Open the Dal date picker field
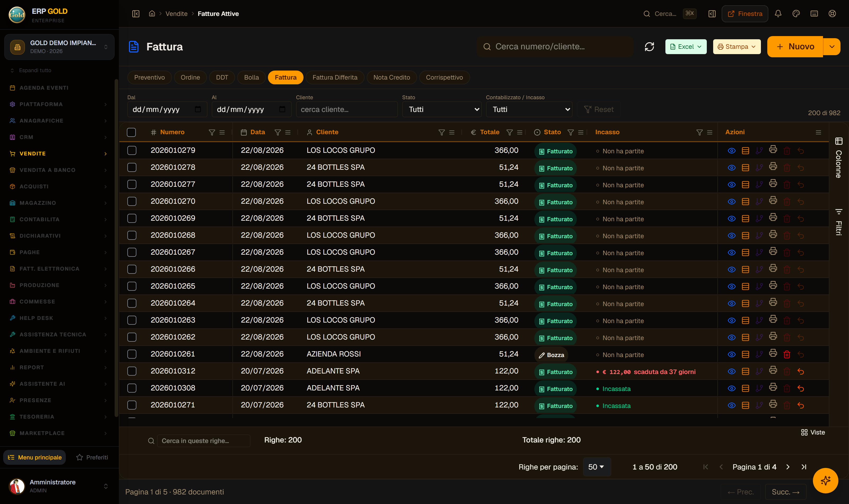849x504 pixels. [167, 109]
